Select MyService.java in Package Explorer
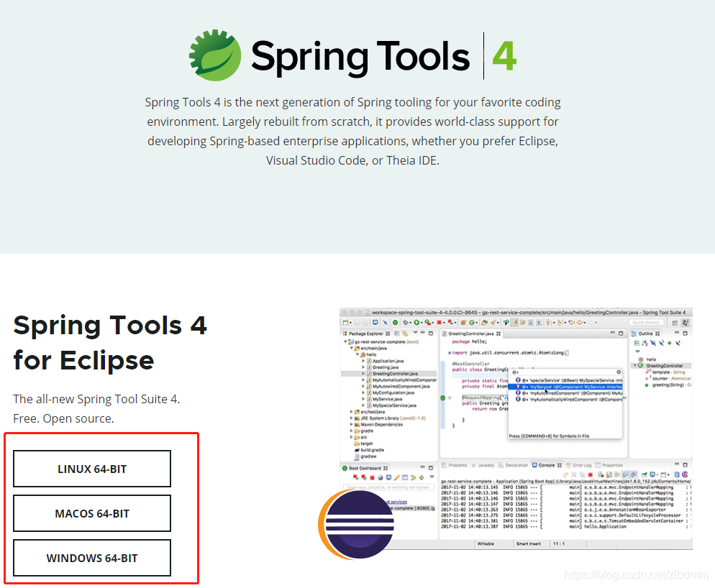The height and width of the screenshot is (588, 715). coord(384,399)
